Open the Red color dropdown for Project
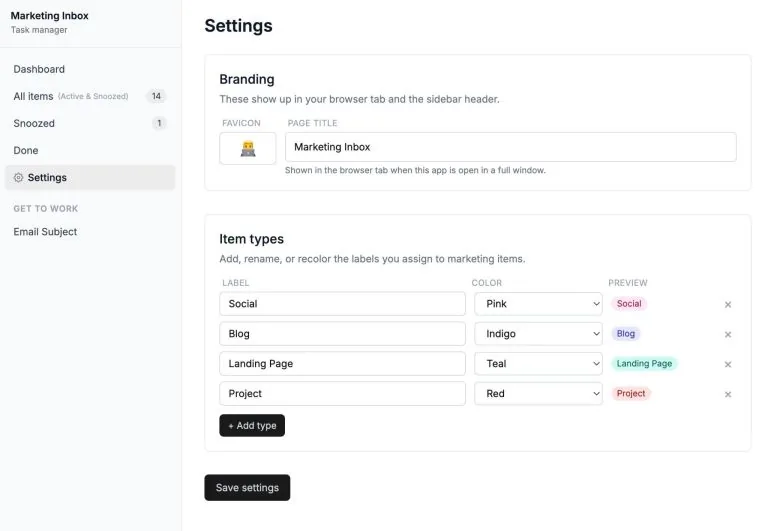The width and height of the screenshot is (768, 531). tap(538, 393)
